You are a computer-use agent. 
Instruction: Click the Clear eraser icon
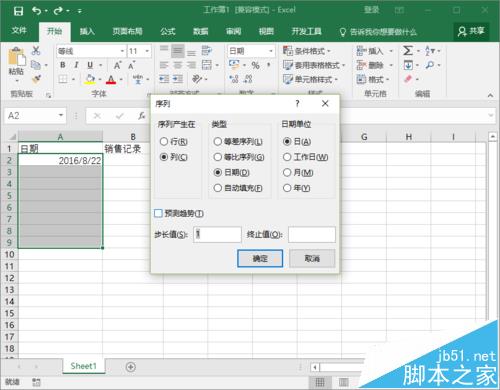[408, 79]
